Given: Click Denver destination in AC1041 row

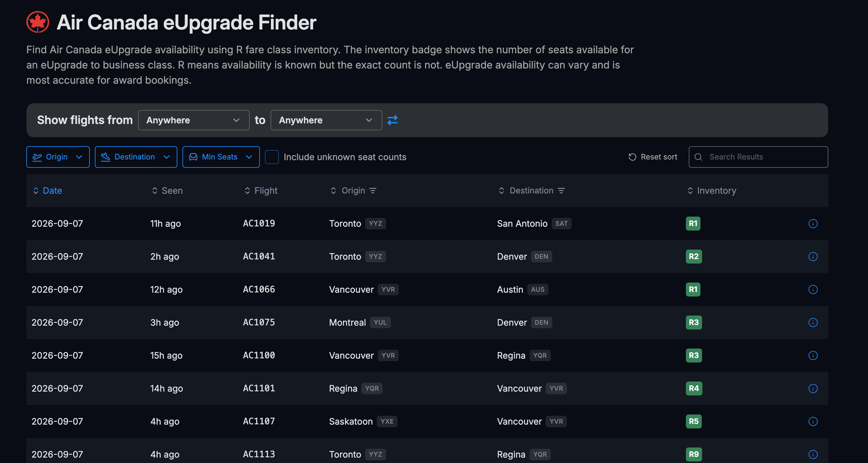Looking at the screenshot, I should pos(512,257).
